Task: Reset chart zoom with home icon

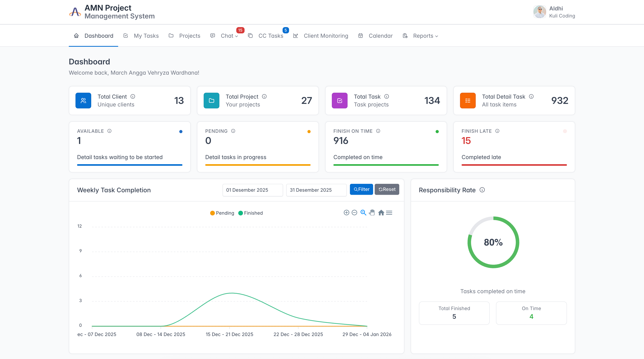Action: 381,213
